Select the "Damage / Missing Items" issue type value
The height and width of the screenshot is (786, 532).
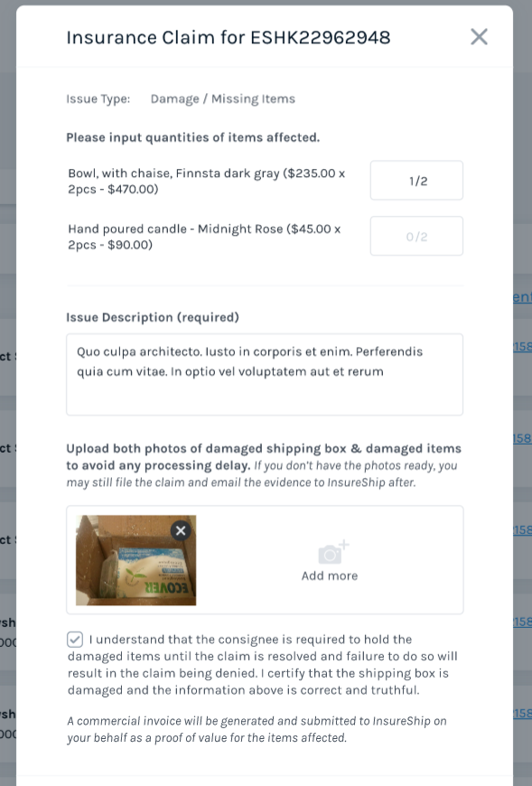coord(223,98)
